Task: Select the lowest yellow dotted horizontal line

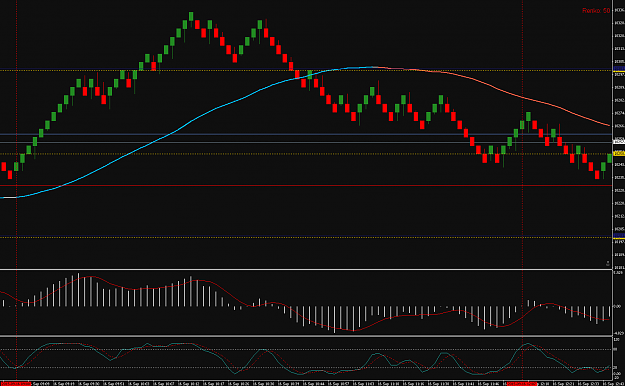Action: click(x=306, y=237)
